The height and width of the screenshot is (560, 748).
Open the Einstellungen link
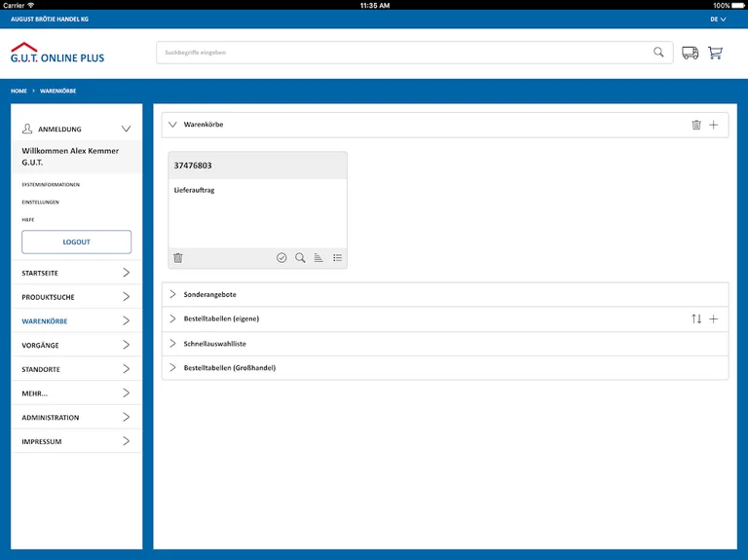[x=41, y=202]
